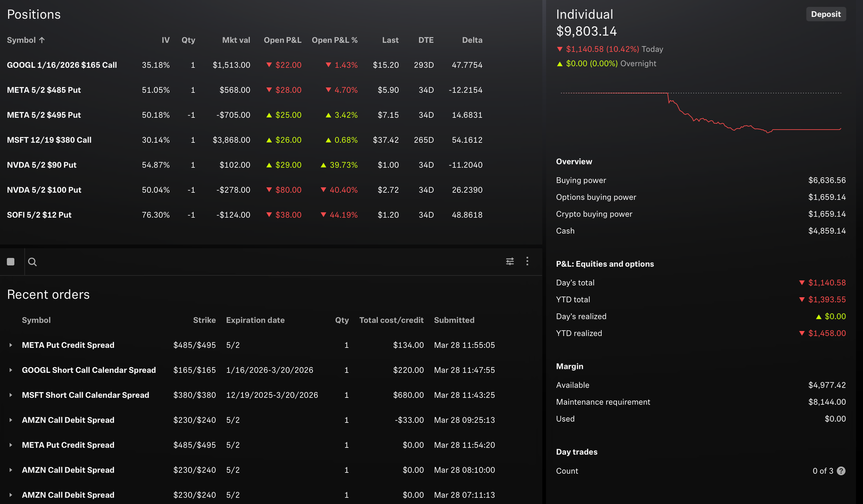Click the Individual account title
Image resolution: width=863 pixels, height=504 pixels.
(585, 14)
